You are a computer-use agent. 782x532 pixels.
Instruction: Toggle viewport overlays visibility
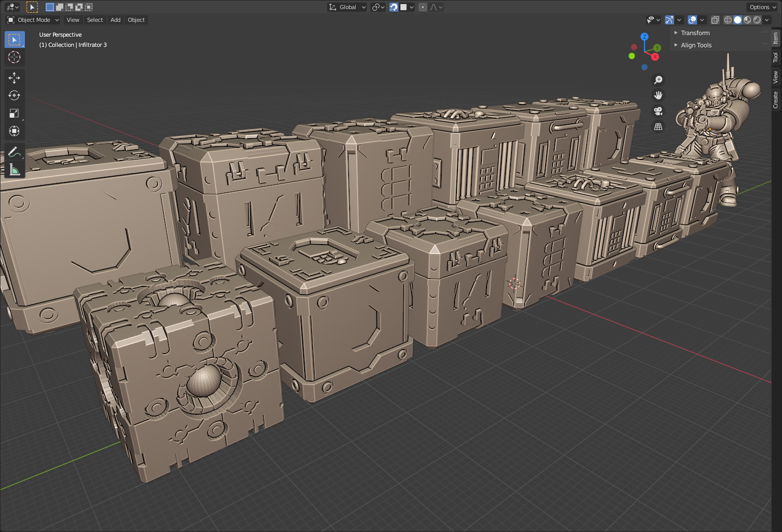click(692, 20)
